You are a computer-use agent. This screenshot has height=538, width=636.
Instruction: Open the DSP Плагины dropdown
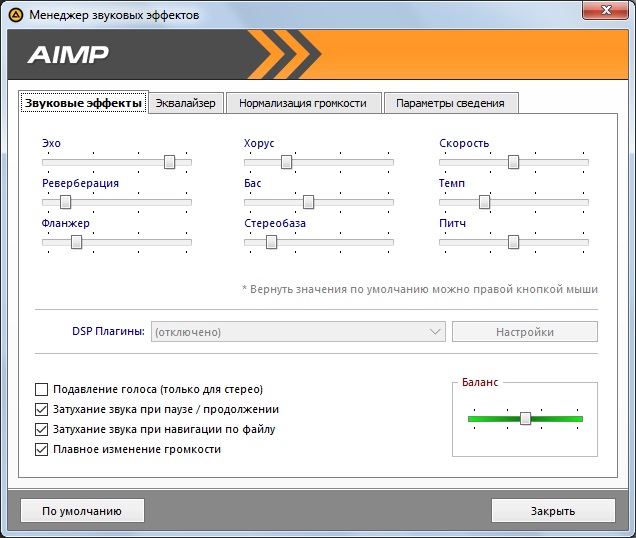tap(298, 332)
